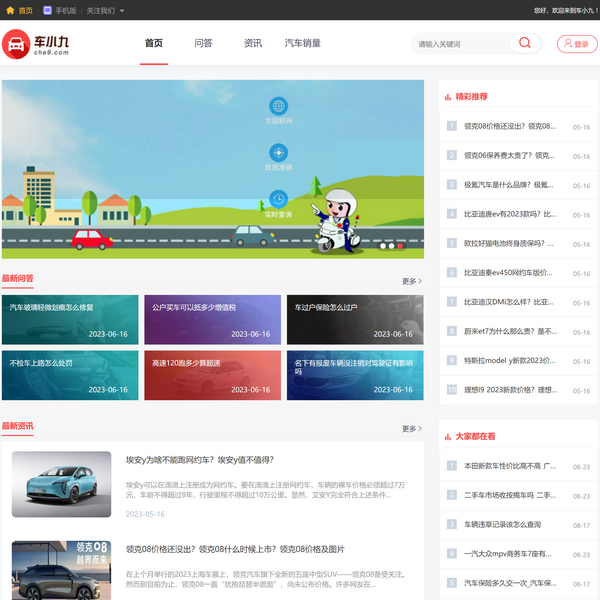Click the red search magnifier icon
Screen dimensions: 600x600
click(x=524, y=43)
